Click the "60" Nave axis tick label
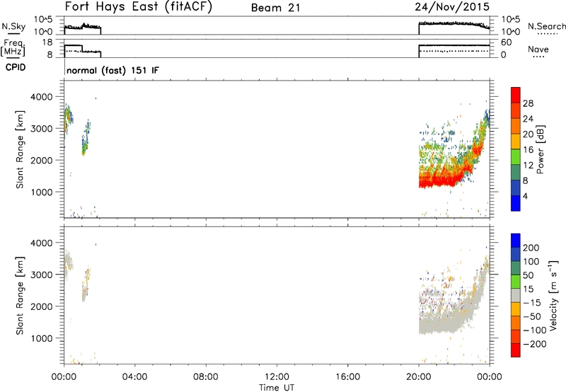The height and width of the screenshot is (392, 566). 506,42
